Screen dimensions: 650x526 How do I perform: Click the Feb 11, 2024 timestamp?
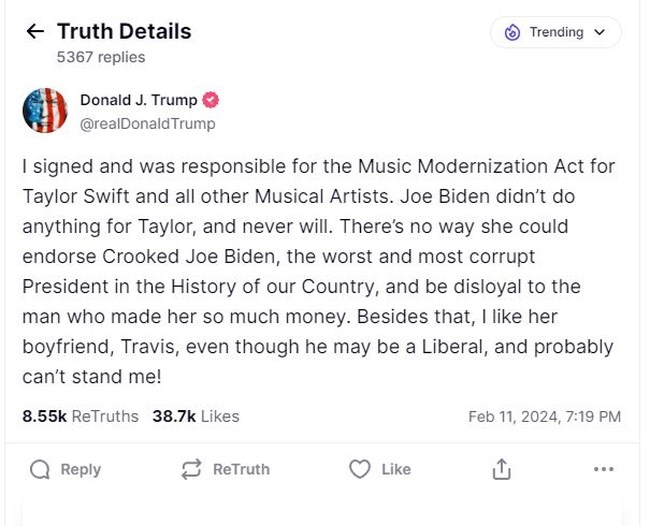[x=544, y=416]
